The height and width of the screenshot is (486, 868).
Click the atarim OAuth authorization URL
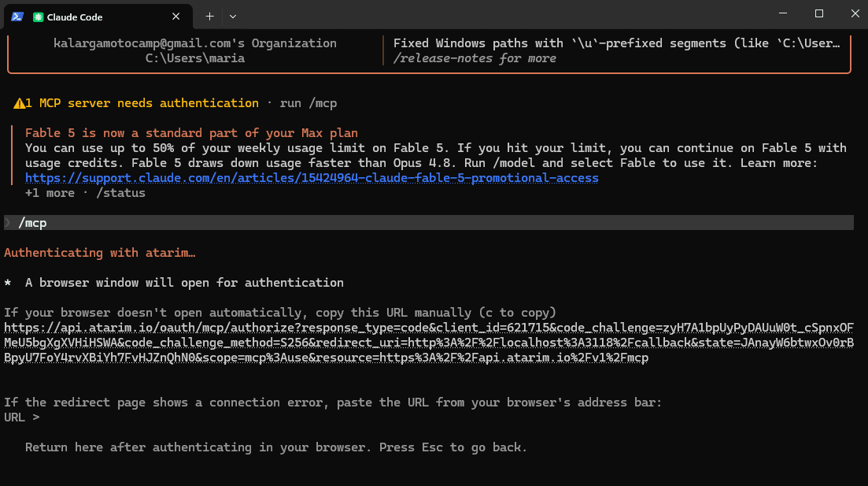tap(429, 343)
